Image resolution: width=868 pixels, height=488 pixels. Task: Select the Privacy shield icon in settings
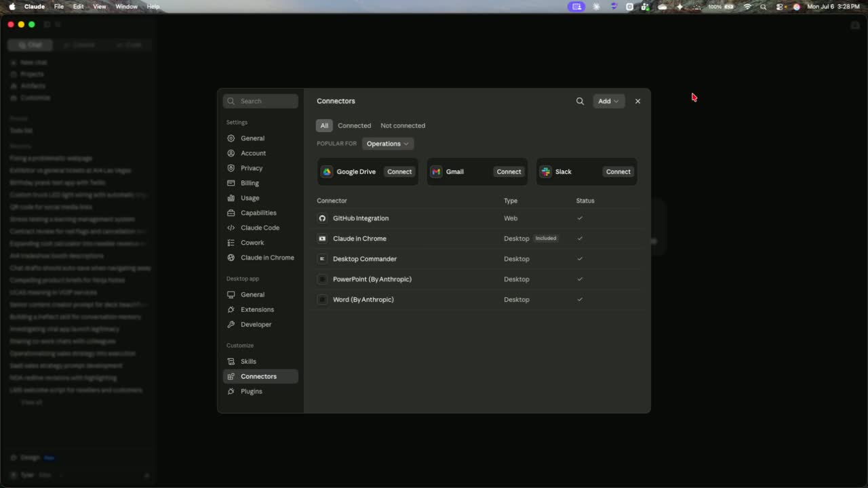click(231, 168)
